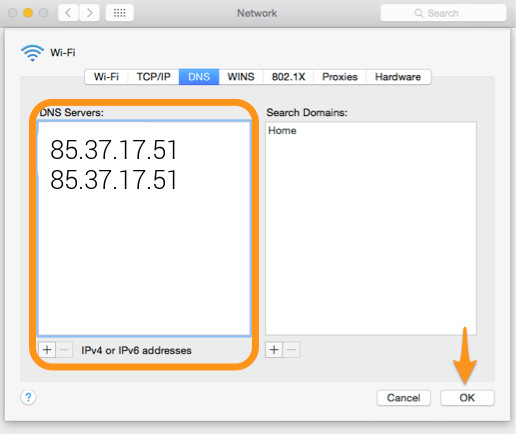Switch to the Proxies tab
This screenshot has height=434, width=516.
(340, 77)
